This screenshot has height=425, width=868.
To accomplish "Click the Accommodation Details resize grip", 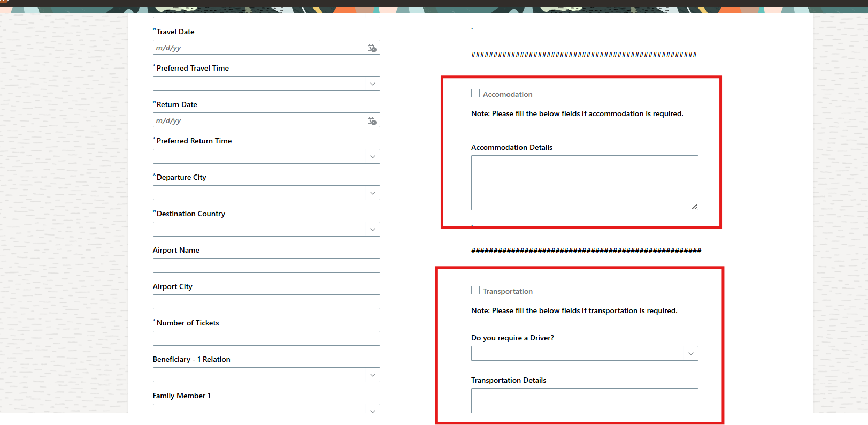I will tap(694, 207).
